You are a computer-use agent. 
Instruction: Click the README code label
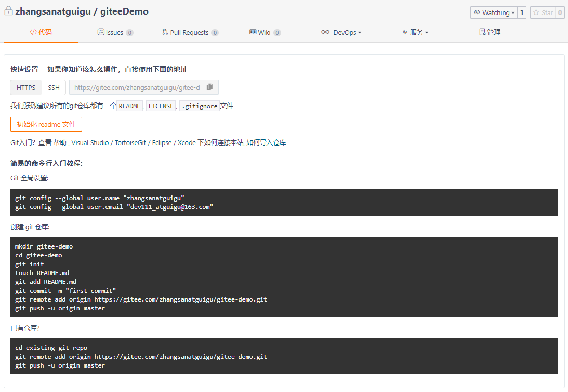click(129, 106)
